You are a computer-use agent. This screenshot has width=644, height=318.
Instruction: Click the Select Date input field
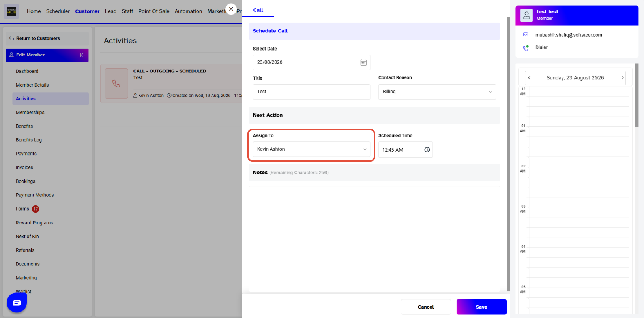(x=312, y=62)
